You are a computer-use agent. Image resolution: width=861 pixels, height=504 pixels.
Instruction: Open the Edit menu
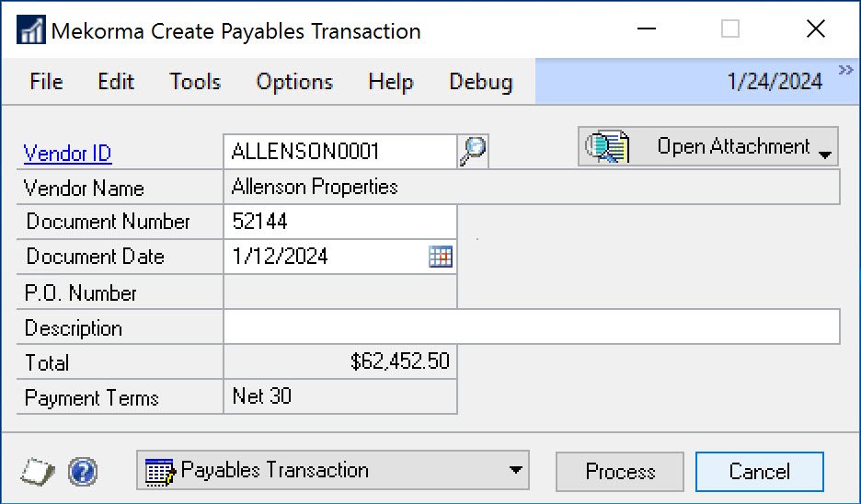[x=116, y=82]
